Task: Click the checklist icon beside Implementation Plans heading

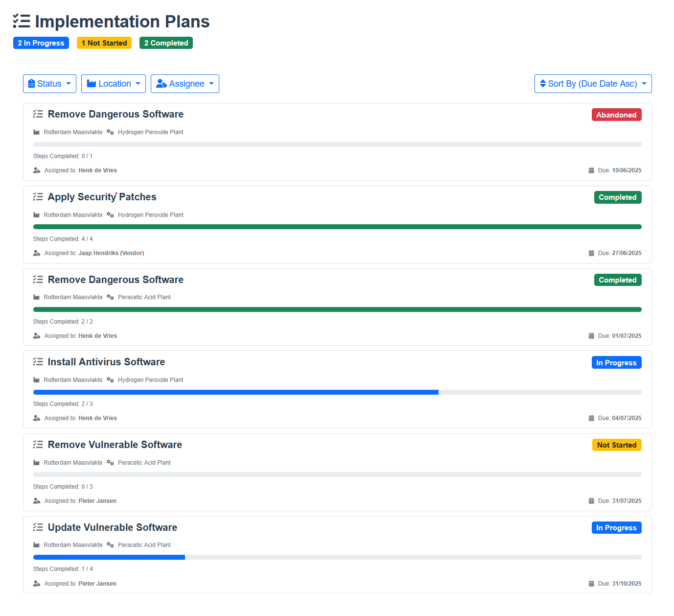Action: (22, 22)
